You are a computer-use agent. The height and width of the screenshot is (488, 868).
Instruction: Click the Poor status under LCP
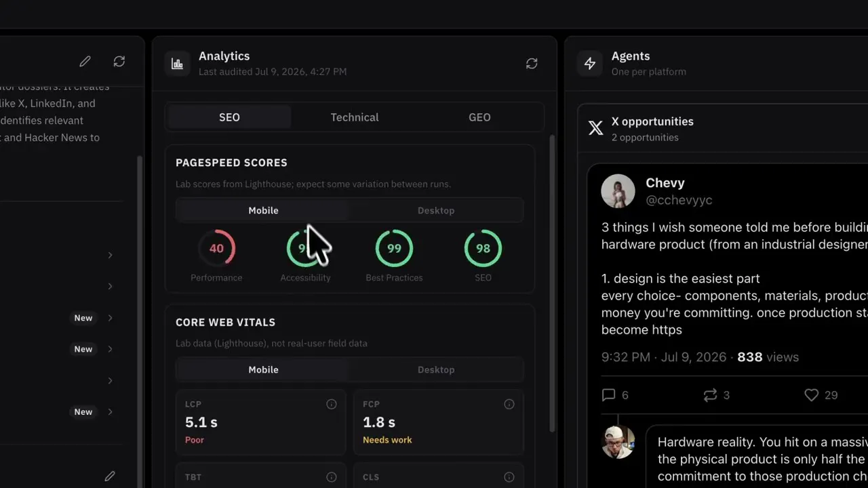coord(195,440)
